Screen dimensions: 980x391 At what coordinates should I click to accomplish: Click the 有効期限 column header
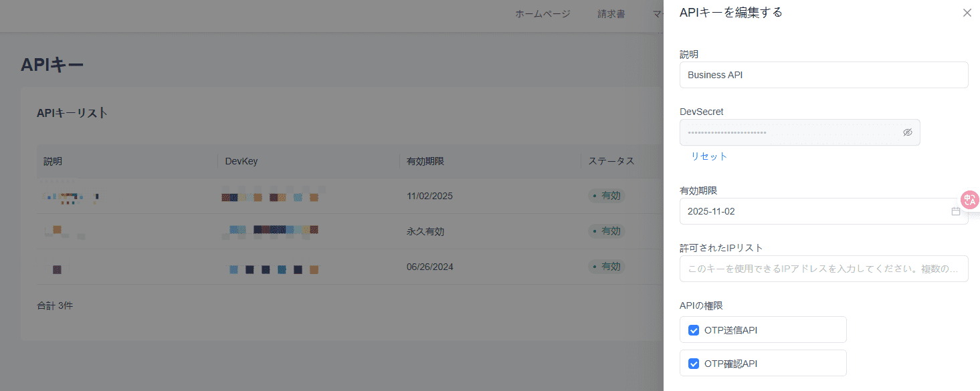[425, 161]
